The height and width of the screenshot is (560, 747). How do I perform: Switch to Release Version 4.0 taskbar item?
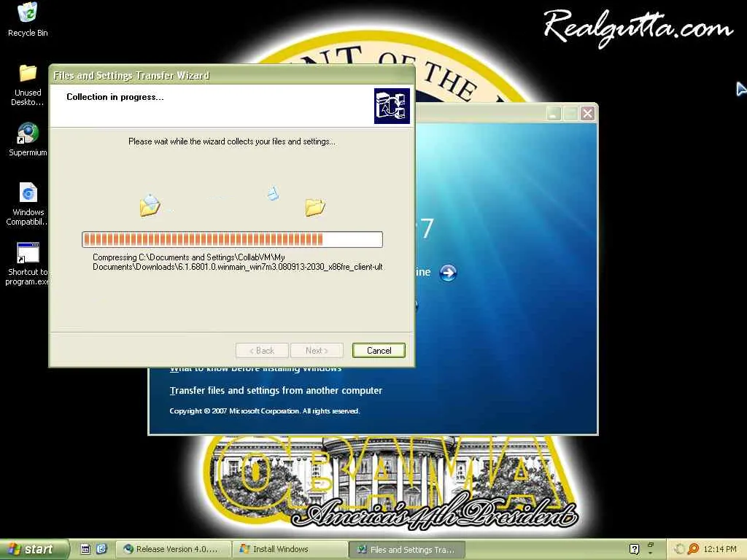point(174,550)
